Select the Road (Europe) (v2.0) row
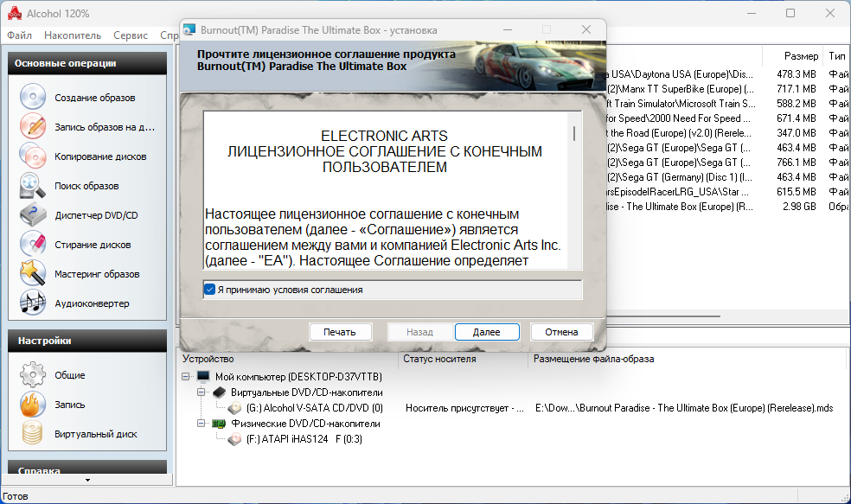This screenshot has height=504, width=851. click(727, 133)
